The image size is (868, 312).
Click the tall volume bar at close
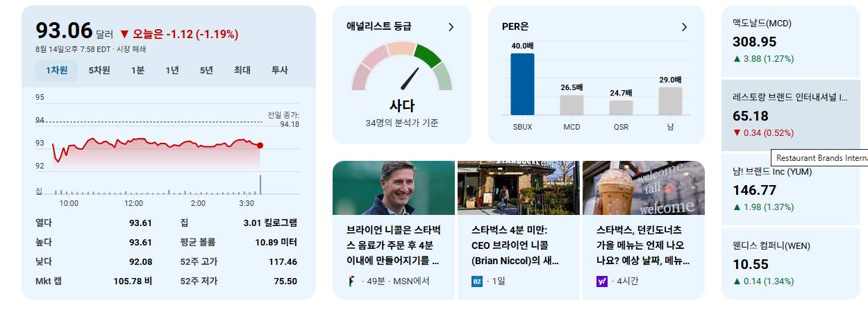point(260,184)
